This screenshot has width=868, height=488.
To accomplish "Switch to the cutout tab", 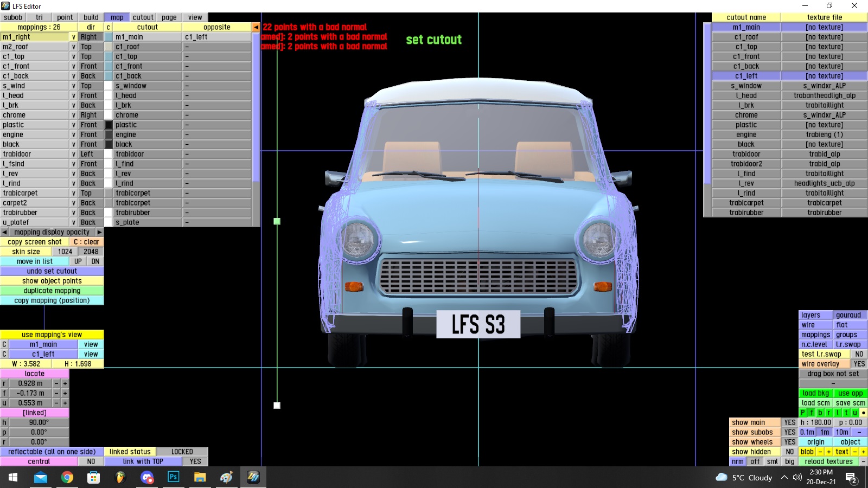I will coord(143,17).
